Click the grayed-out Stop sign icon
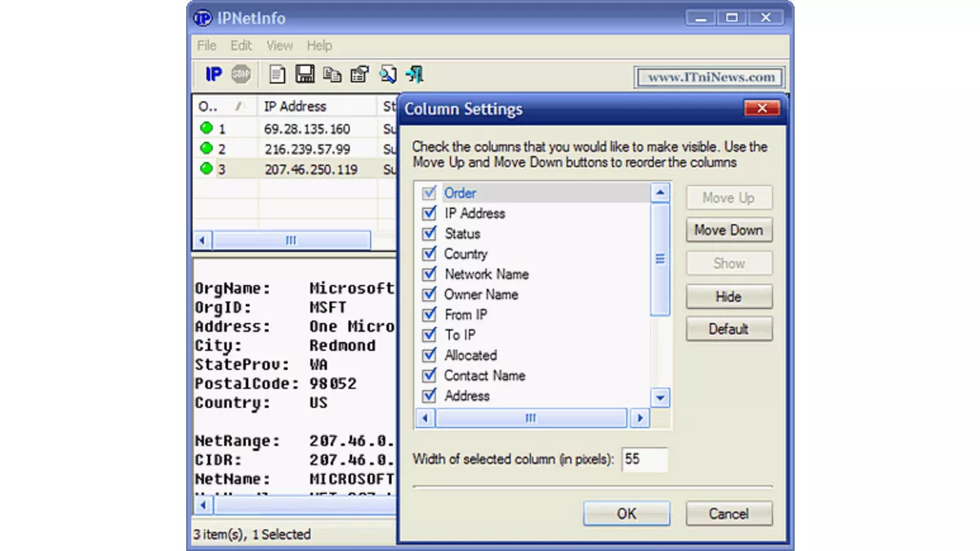This screenshot has height=551, width=980. tap(240, 75)
